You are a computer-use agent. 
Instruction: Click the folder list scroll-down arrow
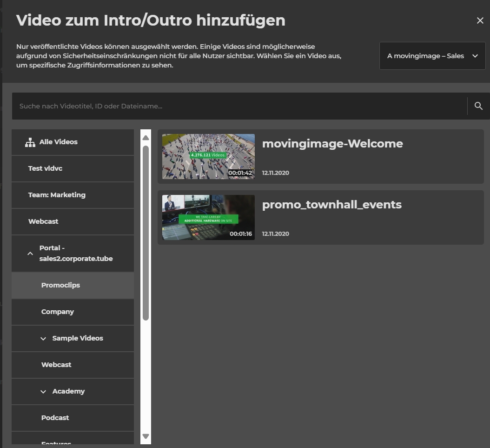pyautogui.click(x=146, y=436)
